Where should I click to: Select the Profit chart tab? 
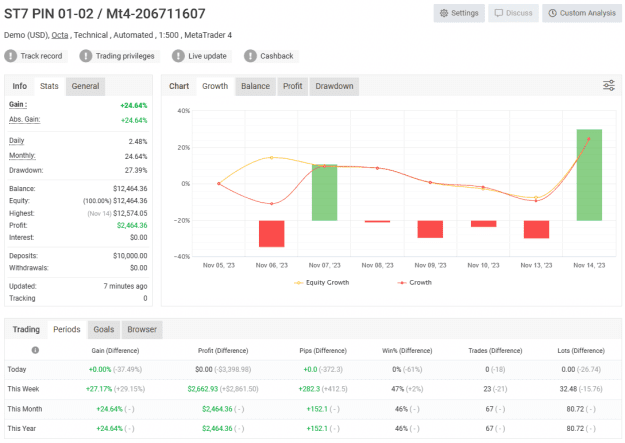pos(293,86)
